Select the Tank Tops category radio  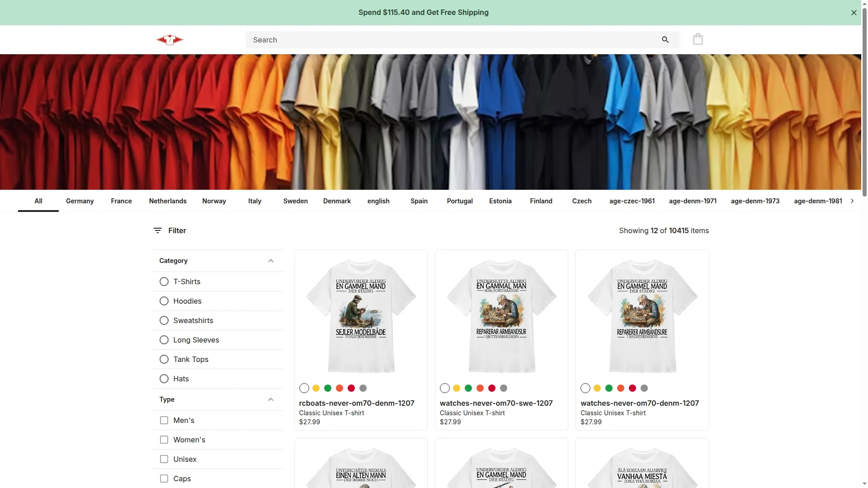164,360
